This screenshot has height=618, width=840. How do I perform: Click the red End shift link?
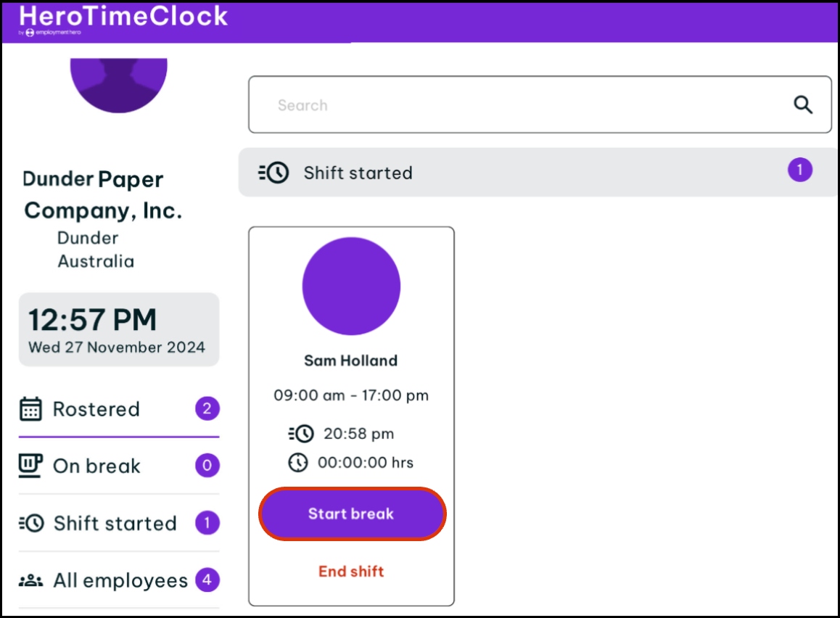coord(351,571)
